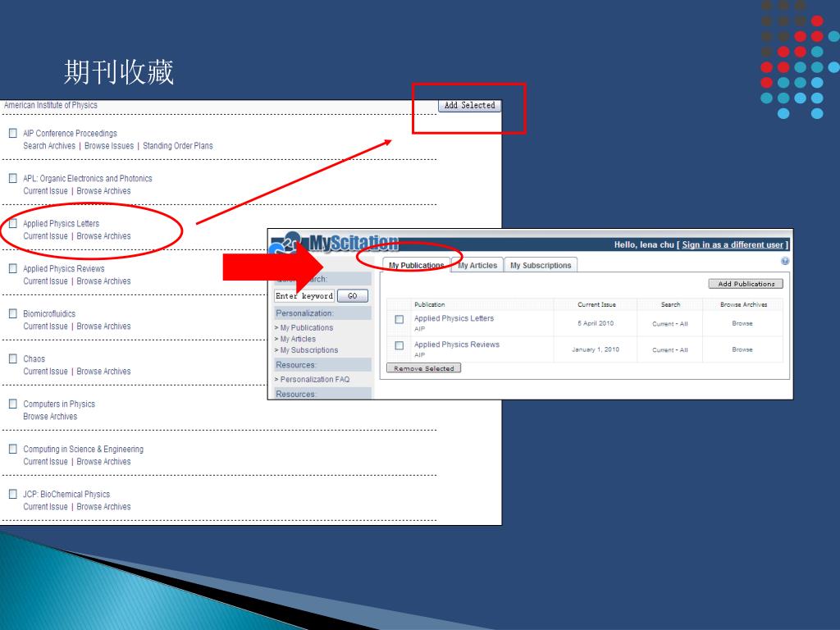The height and width of the screenshot is (630, 840).
Task: Check the JCP: BioChemical Physics checkbox
Action: tap(13, 494)
